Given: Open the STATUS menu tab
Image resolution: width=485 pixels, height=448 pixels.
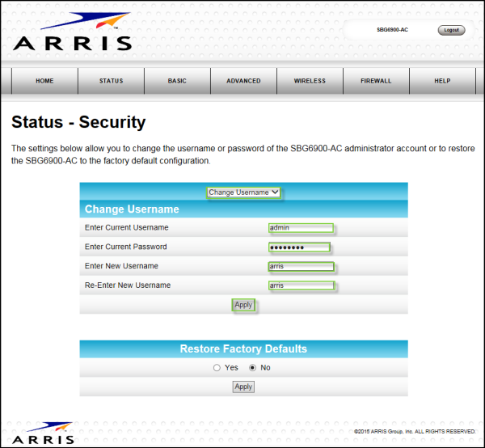Looking at the screenshot, I should coord(111,81).
